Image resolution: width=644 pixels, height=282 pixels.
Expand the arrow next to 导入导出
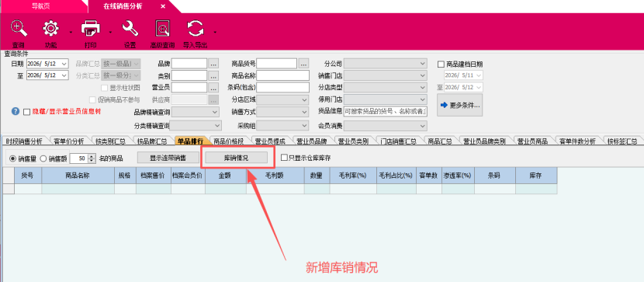point(215,32)
